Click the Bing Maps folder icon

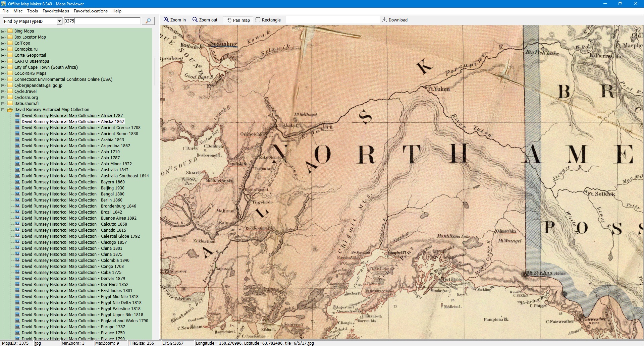tap(10, 31)
